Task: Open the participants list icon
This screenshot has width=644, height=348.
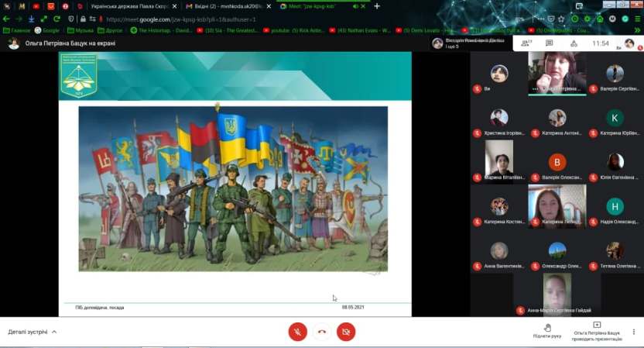Action: click(526, 43)
